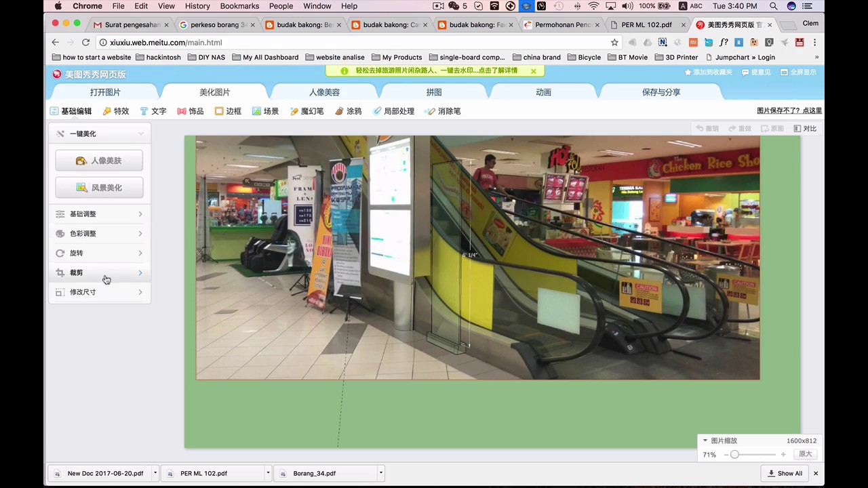Click the zoom minus button
The width and height of the screenshot is (868, 488).
pos(726,455)
